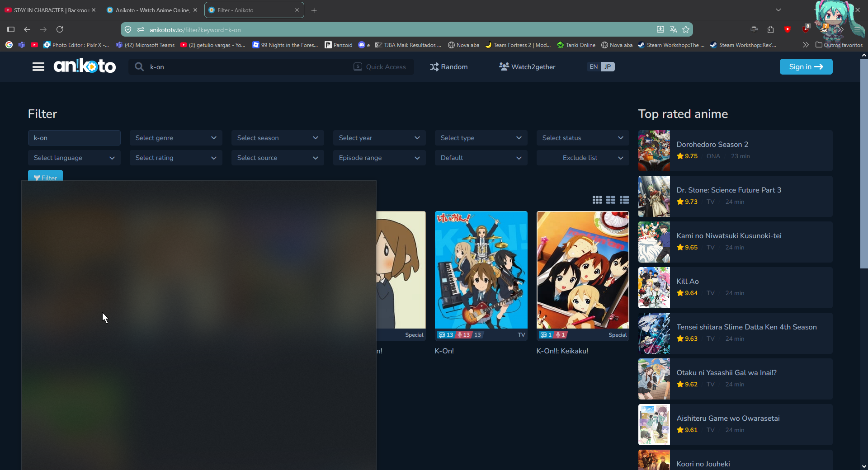Toggle the browser sidebar
868x470 pixels.
(11, 29)
